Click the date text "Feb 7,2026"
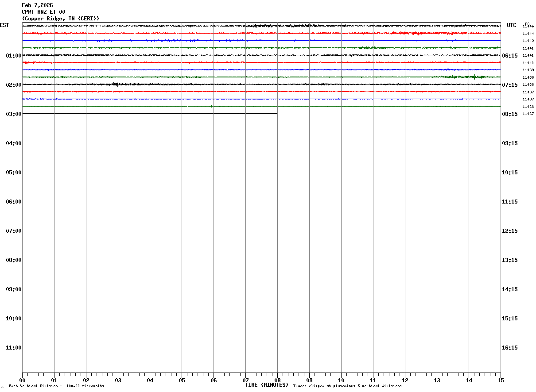 pos(37,5)
